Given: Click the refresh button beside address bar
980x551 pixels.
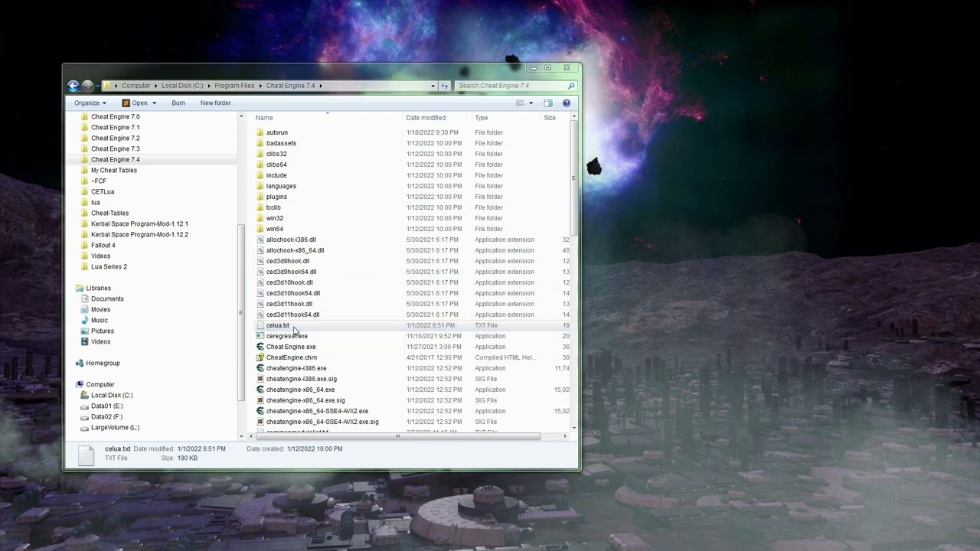Looking at the screenshot, I should 444,86.
